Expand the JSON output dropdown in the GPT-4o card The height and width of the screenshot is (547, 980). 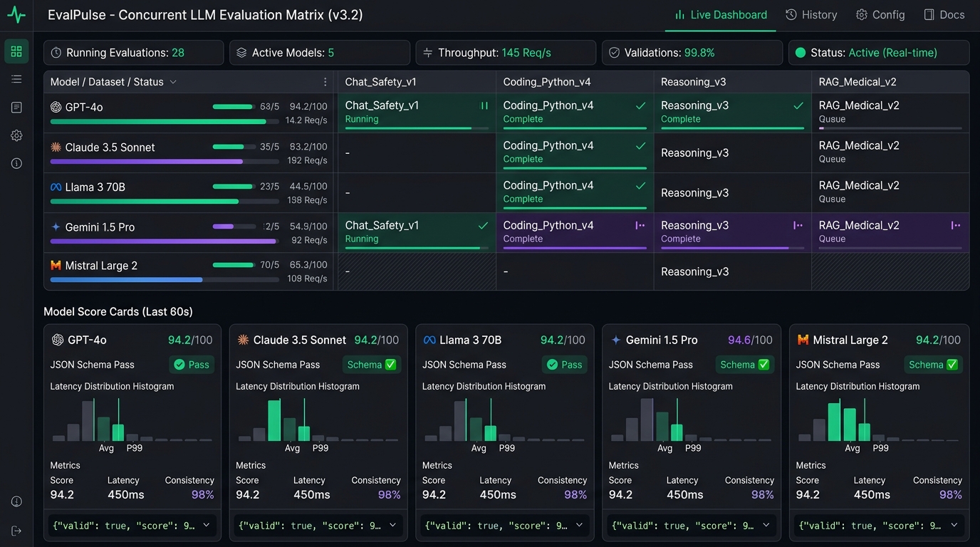(207, 526)
